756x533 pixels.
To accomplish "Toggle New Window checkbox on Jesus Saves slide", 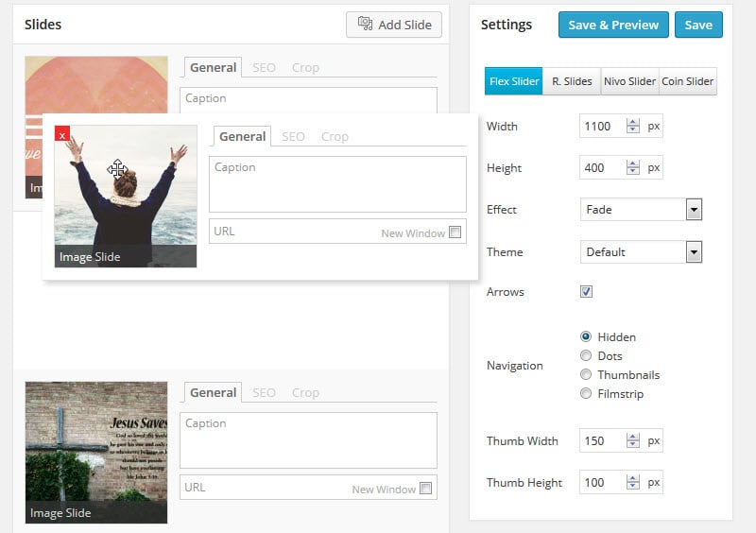I will coord(426,489).
